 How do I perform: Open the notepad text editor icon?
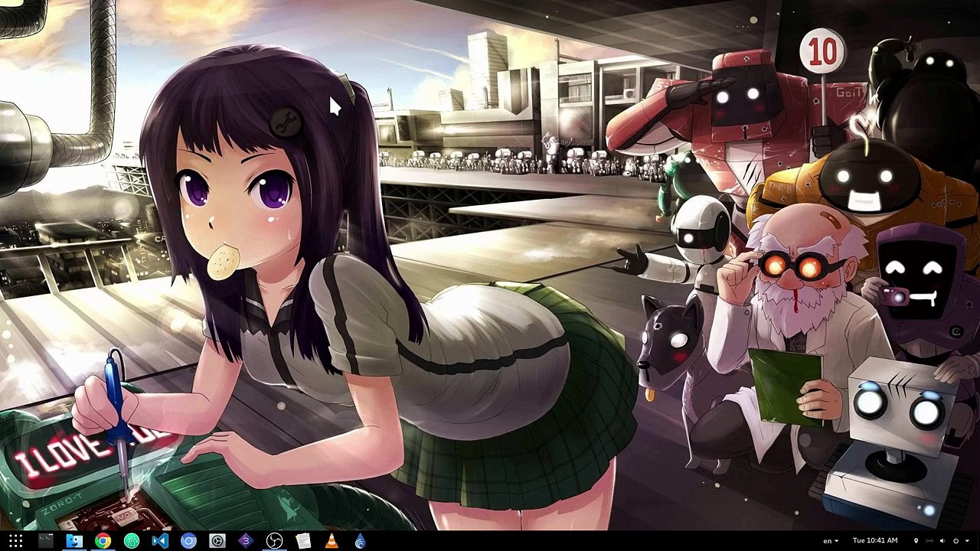tap(303, 541)
